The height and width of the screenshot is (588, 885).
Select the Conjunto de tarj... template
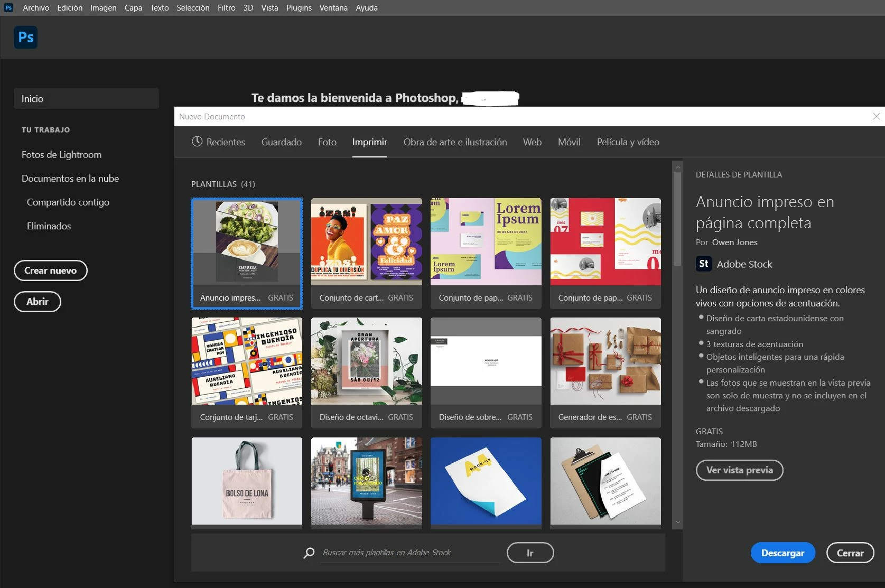(x=247, y=372)
